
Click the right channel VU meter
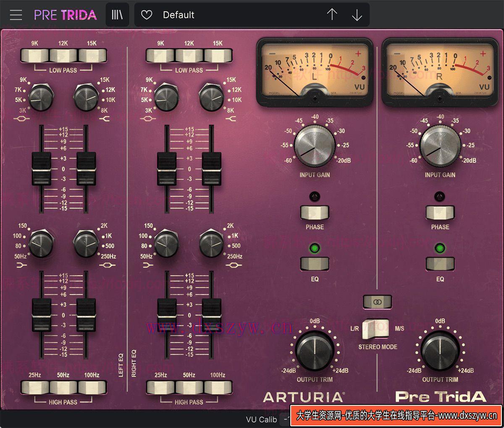pyautogui.click(x=440, y=72)
